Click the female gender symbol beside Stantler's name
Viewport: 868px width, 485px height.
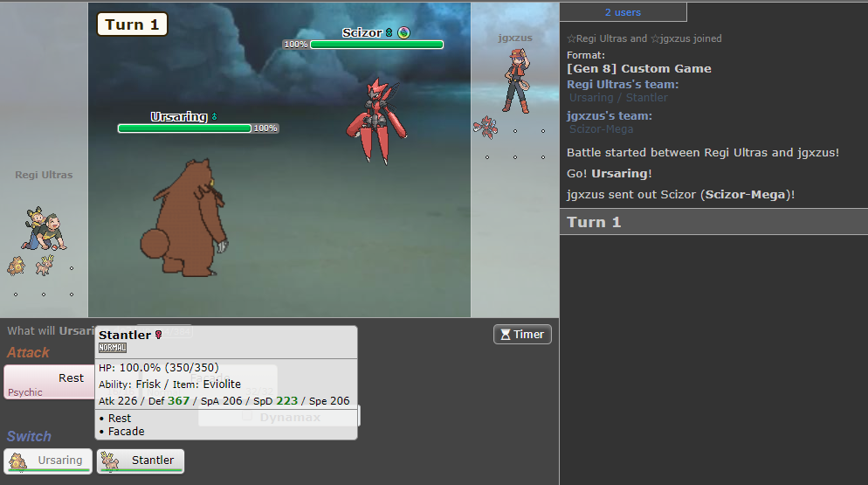pyautogui.click(x=159, y=335)
